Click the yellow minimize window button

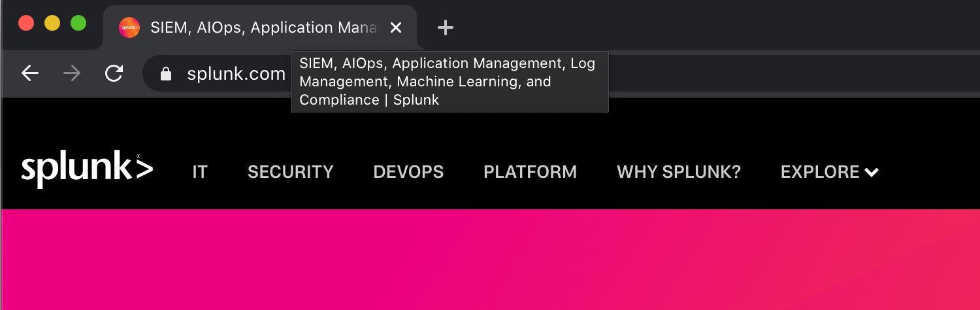pyautogui.click(x=52, y=24)
